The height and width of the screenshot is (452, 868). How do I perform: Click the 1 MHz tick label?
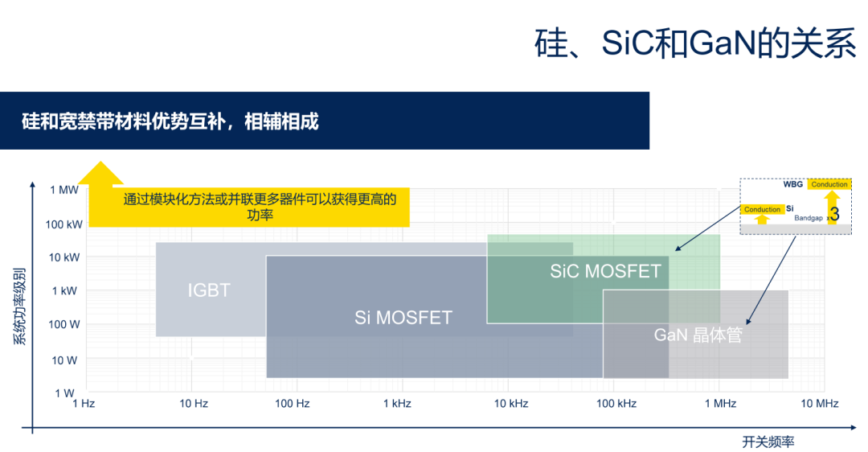[x=720, y=403]
